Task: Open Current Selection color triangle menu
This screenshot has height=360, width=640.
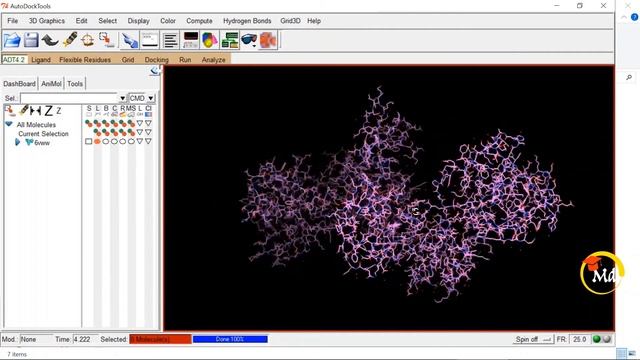Action: click(148, 132)
